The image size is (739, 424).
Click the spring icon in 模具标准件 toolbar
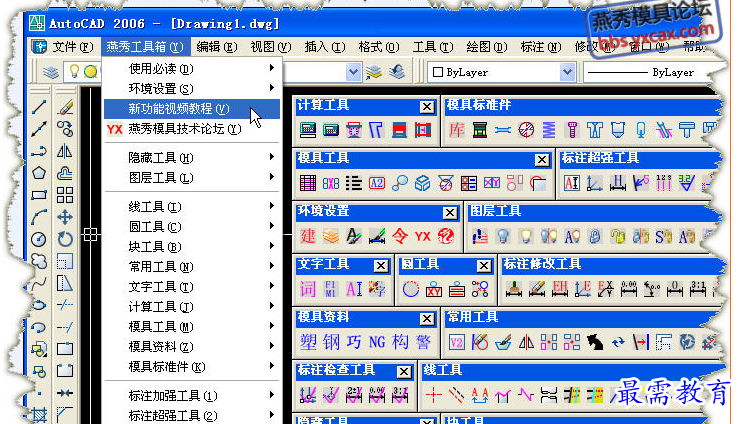(x=549, y=130)
